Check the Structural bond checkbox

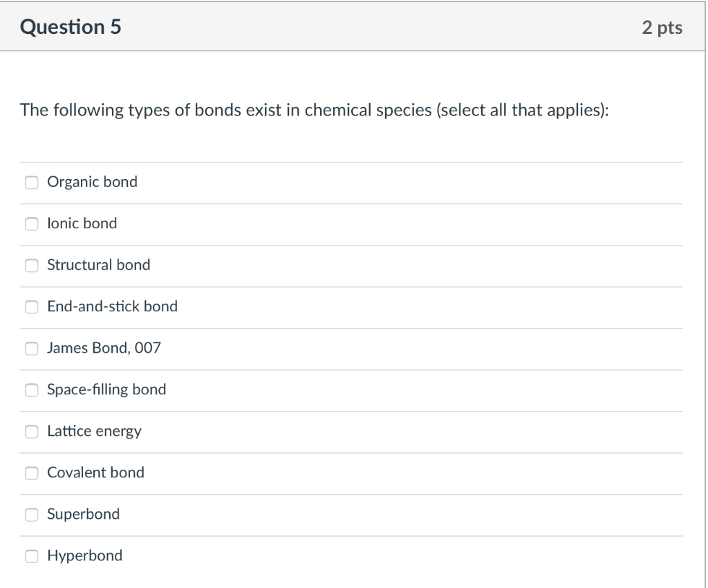coord(31,265)
